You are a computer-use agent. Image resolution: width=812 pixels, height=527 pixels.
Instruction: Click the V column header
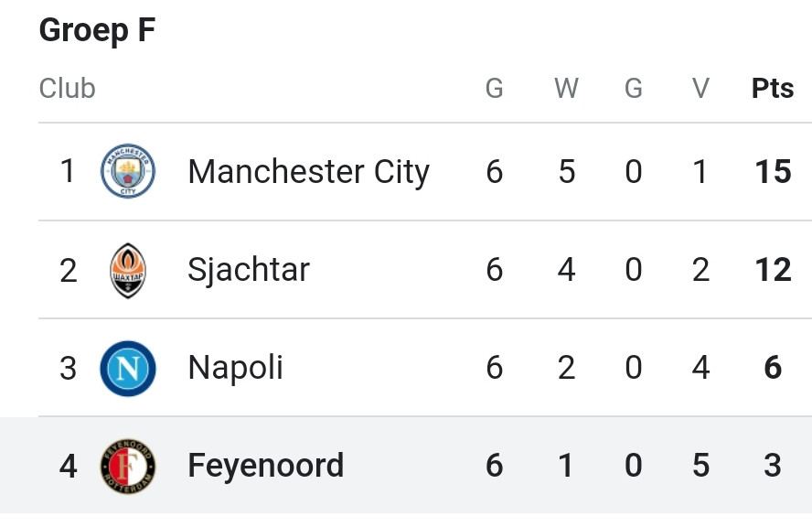coord(700,88)
